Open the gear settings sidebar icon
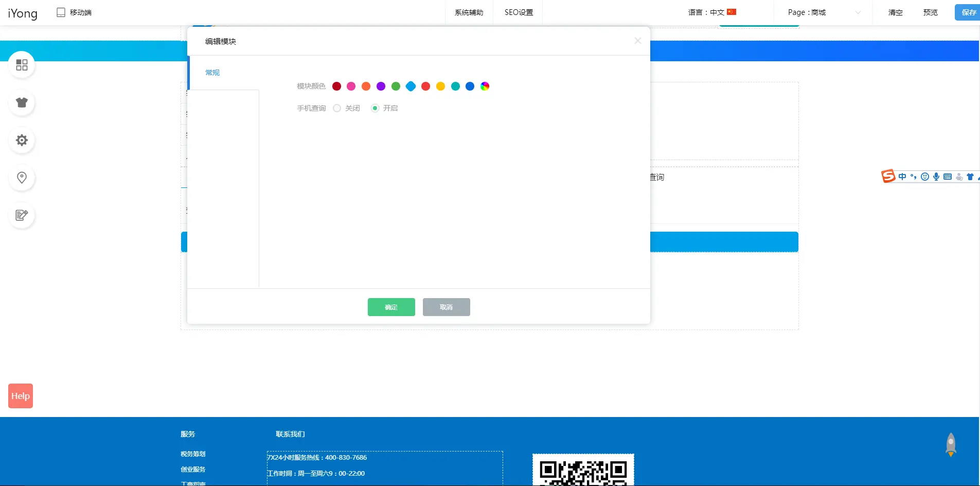This screenshot has width=980, height=486. pyautogui.click(x=22, y=140)
